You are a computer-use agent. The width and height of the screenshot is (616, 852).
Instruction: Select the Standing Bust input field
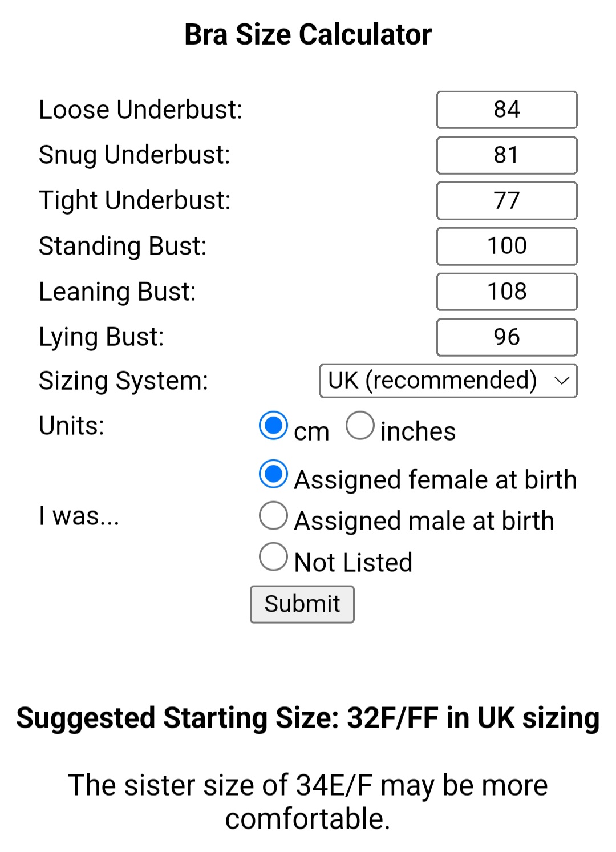point(506,246)
